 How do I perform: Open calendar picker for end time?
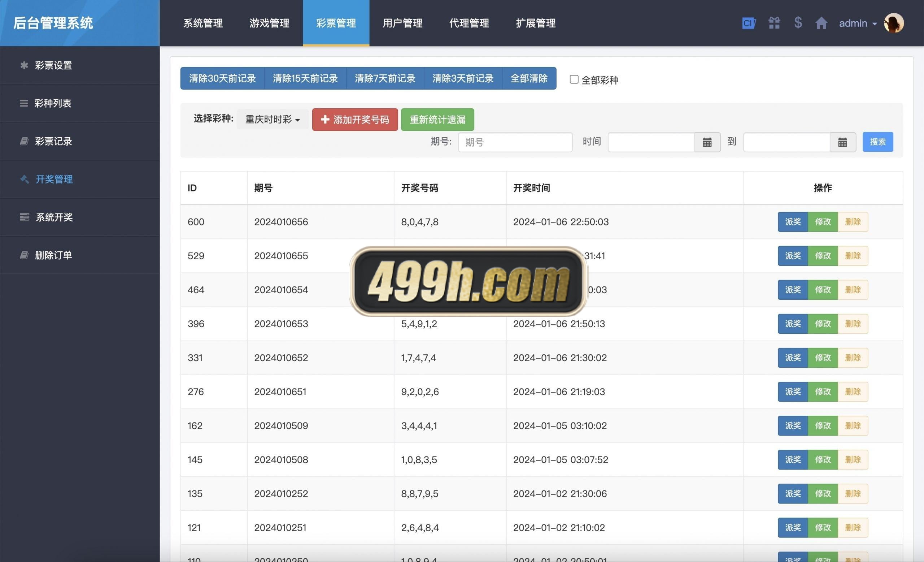point(843,142)
